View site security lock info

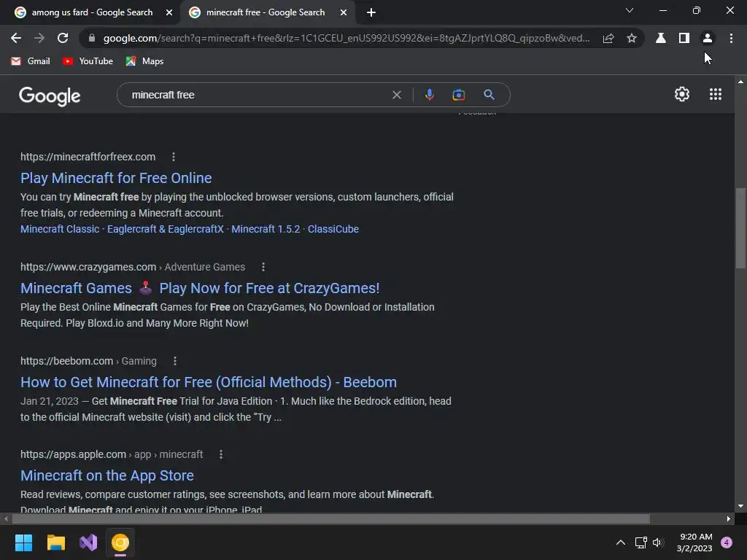(x=92, y=38)
